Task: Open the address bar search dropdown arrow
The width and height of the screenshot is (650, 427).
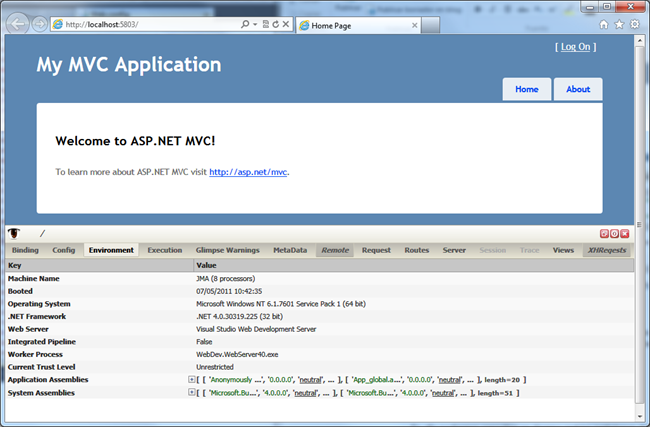Action: coord(254,23)
